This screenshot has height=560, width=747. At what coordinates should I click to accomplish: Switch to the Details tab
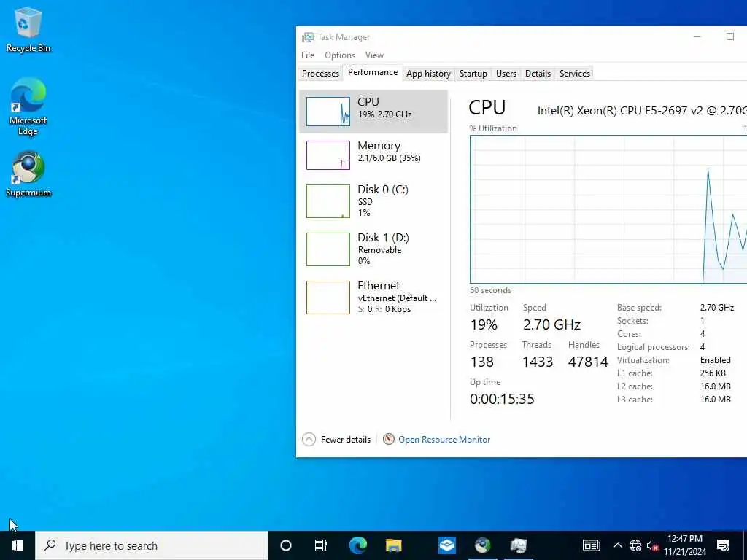pos(538,74)
